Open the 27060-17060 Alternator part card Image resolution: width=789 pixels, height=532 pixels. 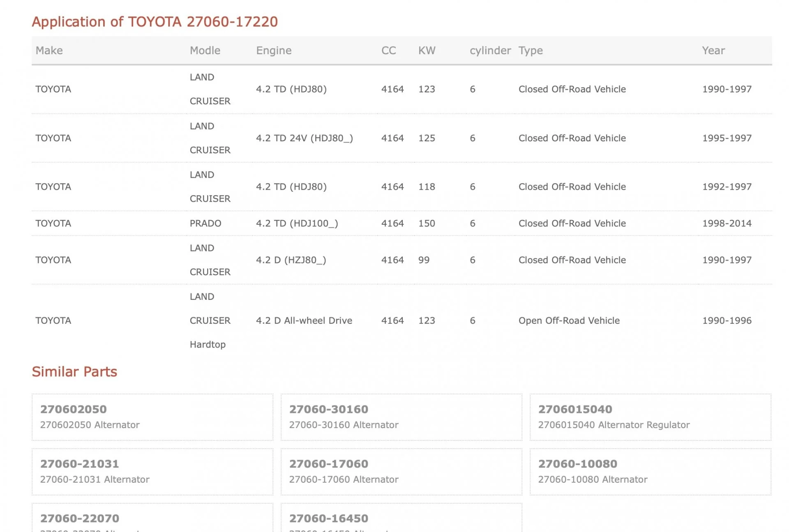[x=328, y=464]
